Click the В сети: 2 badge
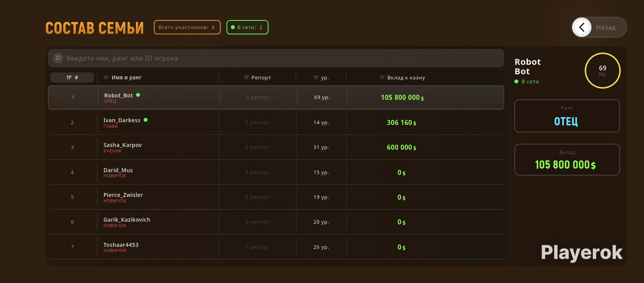Image resolution: width=644 pixels, height=283 pixels. point(247,27)
